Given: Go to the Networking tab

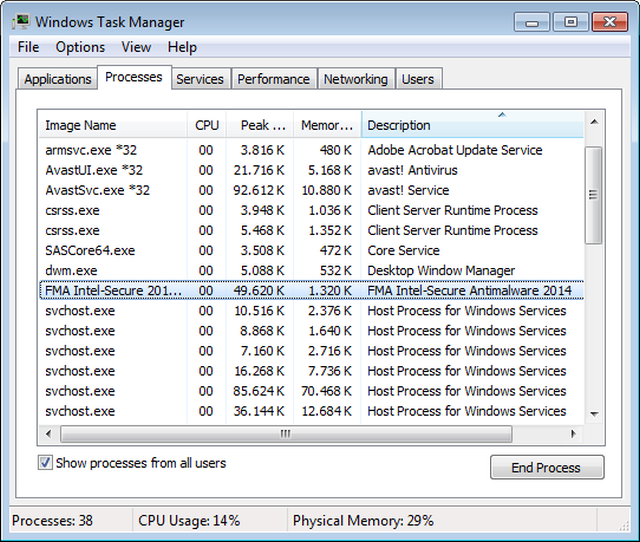Looking at the screenshot, I should [356, 79].
